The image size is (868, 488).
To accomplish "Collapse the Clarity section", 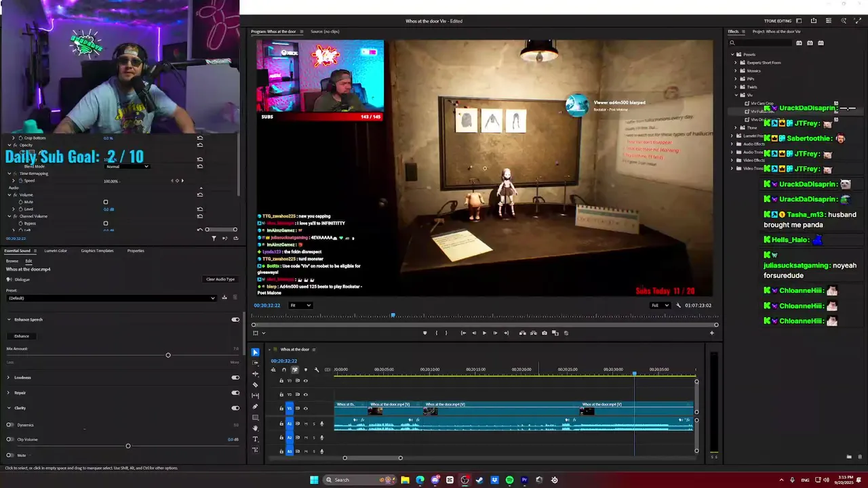I will 9,408.
